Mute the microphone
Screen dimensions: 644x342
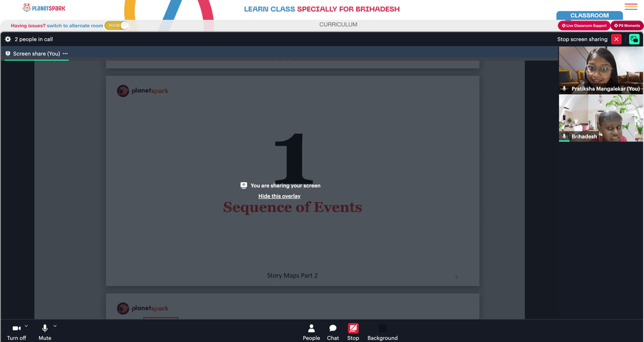45,332
